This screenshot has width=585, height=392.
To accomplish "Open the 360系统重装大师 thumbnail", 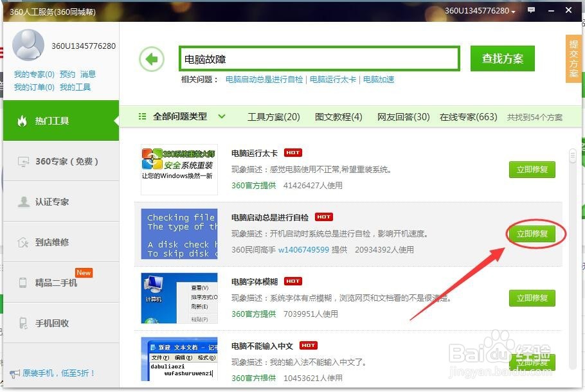I will pyautogui.click(x=179, y=170).
